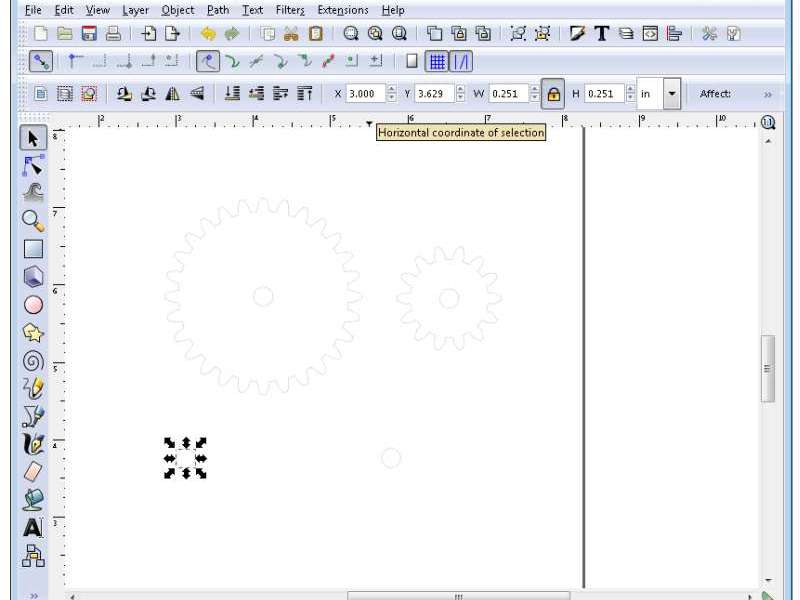The image size is (800, 600).
Task: Select the Spiral tool
Action: pyautogui.click(x=33, y=361)
